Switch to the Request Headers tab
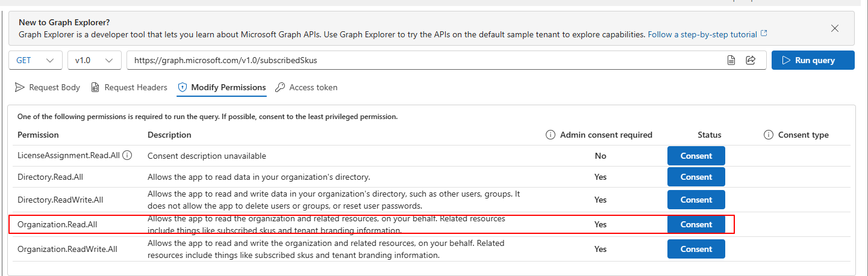This screenshot has width=868, height=276. (x=129, y=87)
